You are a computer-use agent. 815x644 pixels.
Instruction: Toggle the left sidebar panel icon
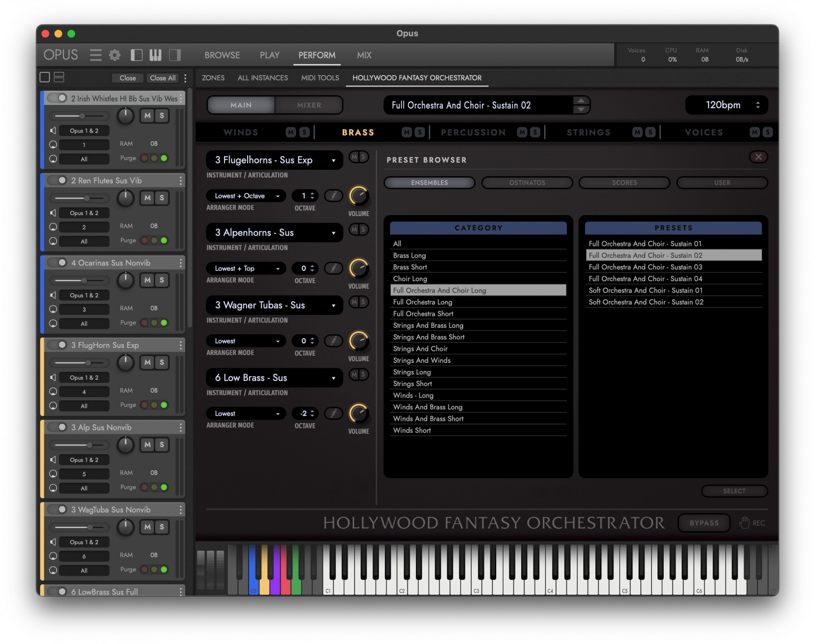[136, 55]
